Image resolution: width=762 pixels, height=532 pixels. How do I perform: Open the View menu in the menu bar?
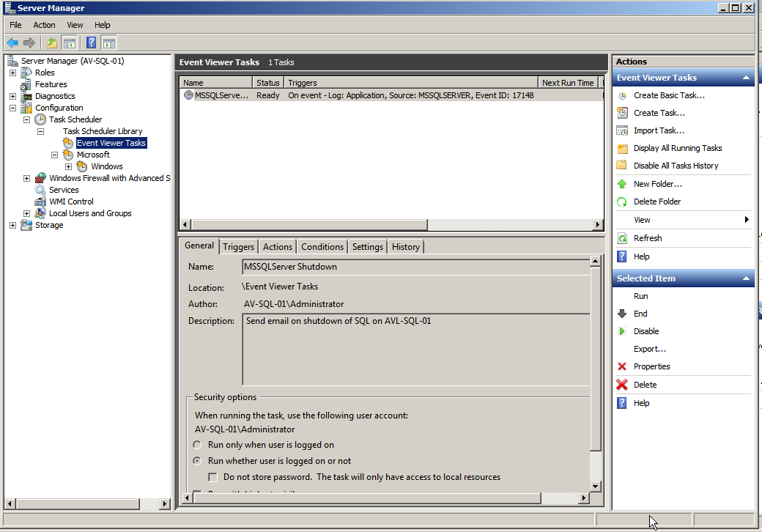point(75,25)
